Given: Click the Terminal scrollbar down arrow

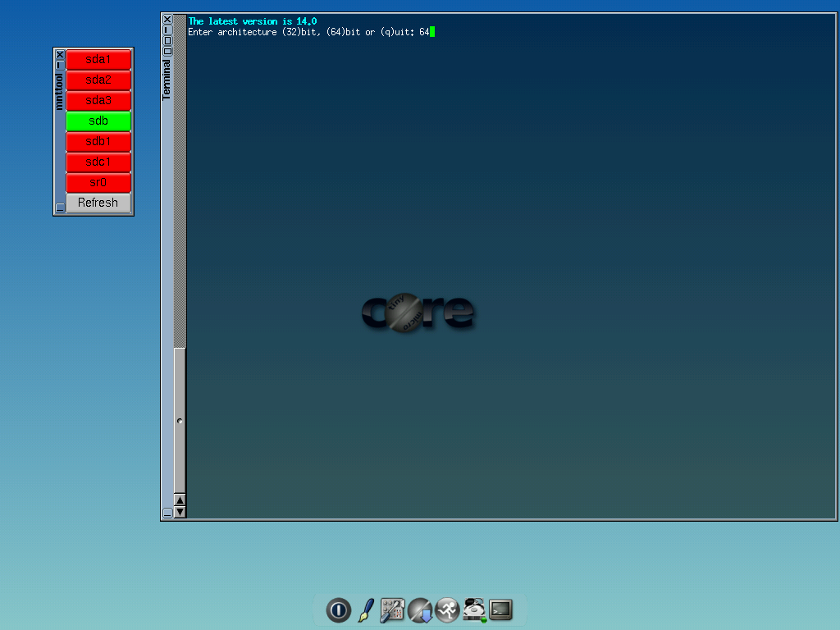Looking at the screenshot, I should coord(180,512).
